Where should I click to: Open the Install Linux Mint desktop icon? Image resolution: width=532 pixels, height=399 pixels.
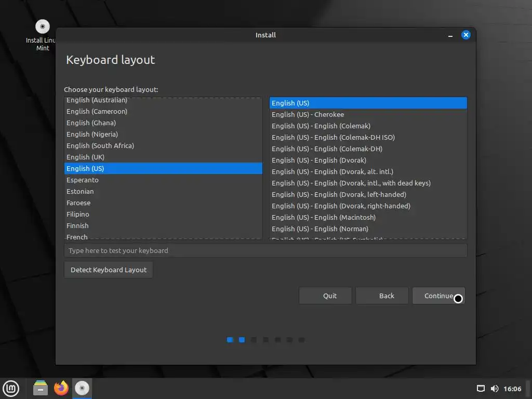[x=42, y=35]
